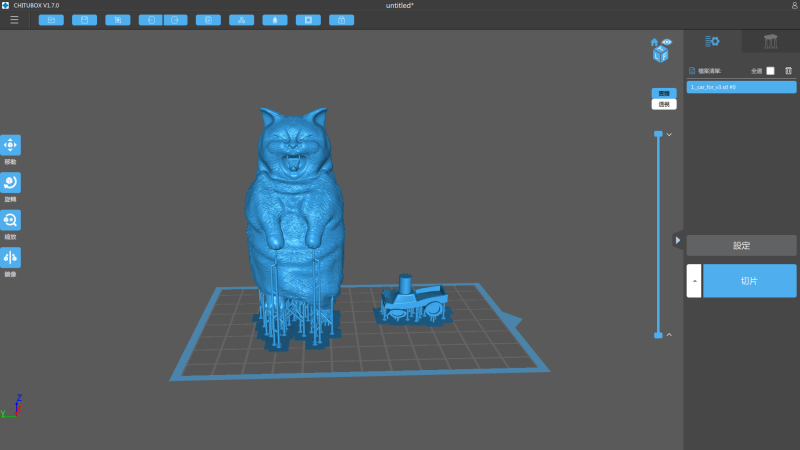Click the Settings (設定) button

tap(741, 245)
